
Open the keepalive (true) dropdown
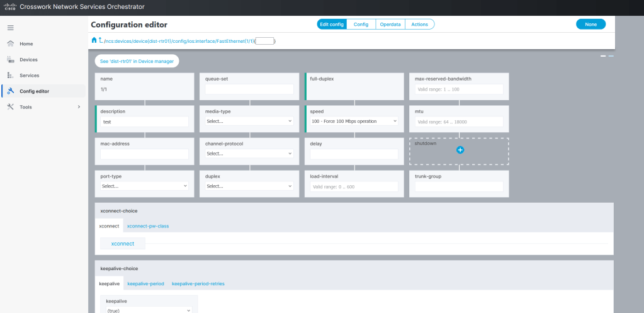tap(148, 310)
